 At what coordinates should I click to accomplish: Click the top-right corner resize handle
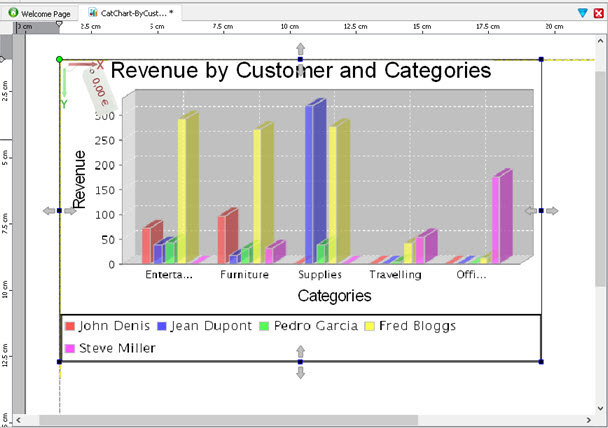[x=541, y=60]
